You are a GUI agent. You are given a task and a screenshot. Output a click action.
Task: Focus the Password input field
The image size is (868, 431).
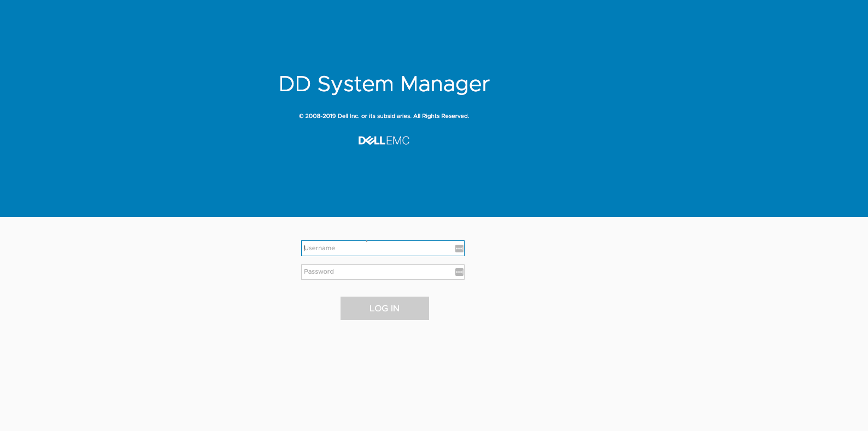pyautogui.click(x=377, y=272)
